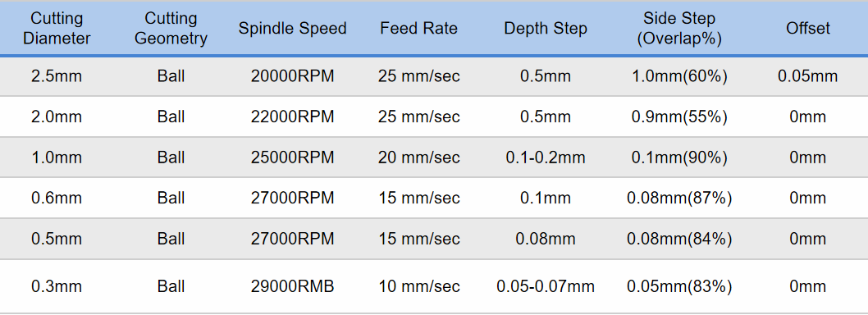
Task: Select the 20 mm/sec feed rate cell
Action: coord(419,157)
